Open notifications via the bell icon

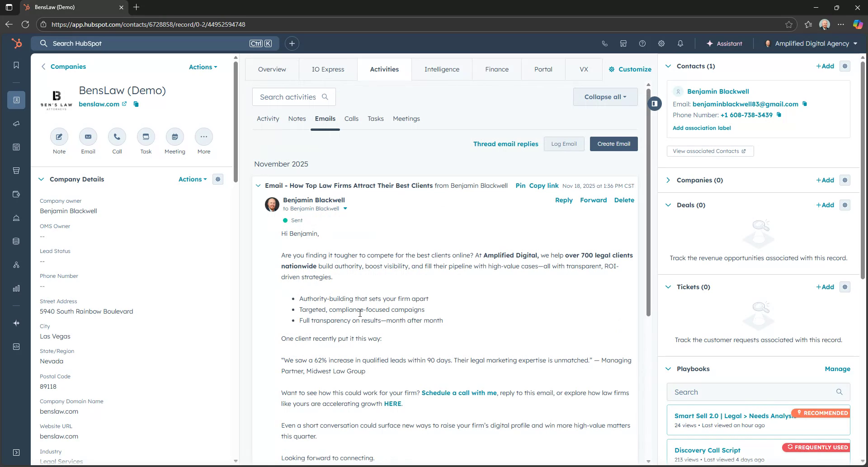tap(680, 43)
